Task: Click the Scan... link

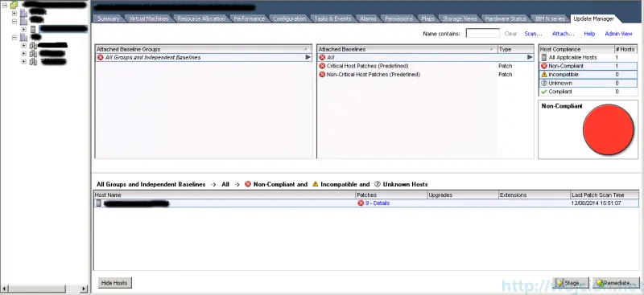Action: point(533,34)
